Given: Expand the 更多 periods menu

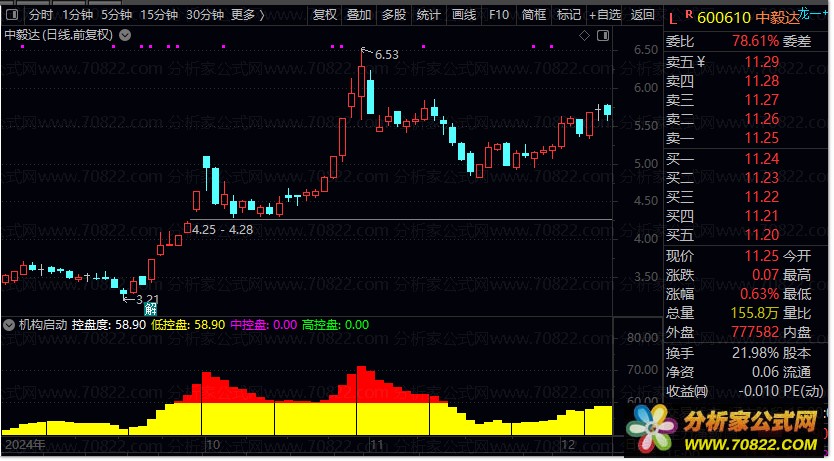Looking at the screenshot, I should click(x=247, y=15).
